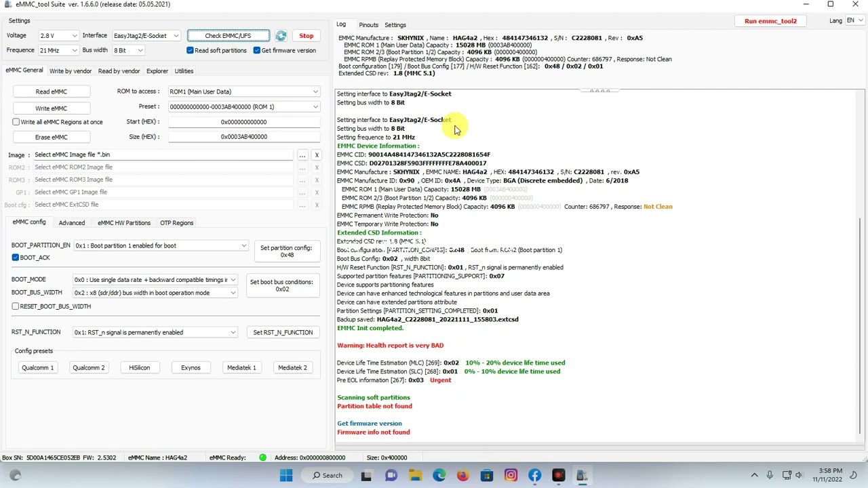The height and width of the screenshot is (488, 868).
Task: Switch to Write by vendor tab
Action: tap(71, 71)
